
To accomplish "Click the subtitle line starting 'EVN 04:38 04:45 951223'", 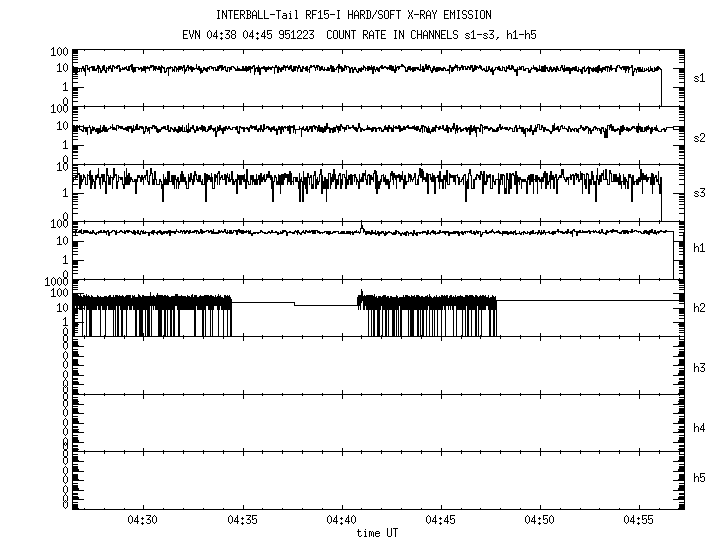I will [359, 35].
